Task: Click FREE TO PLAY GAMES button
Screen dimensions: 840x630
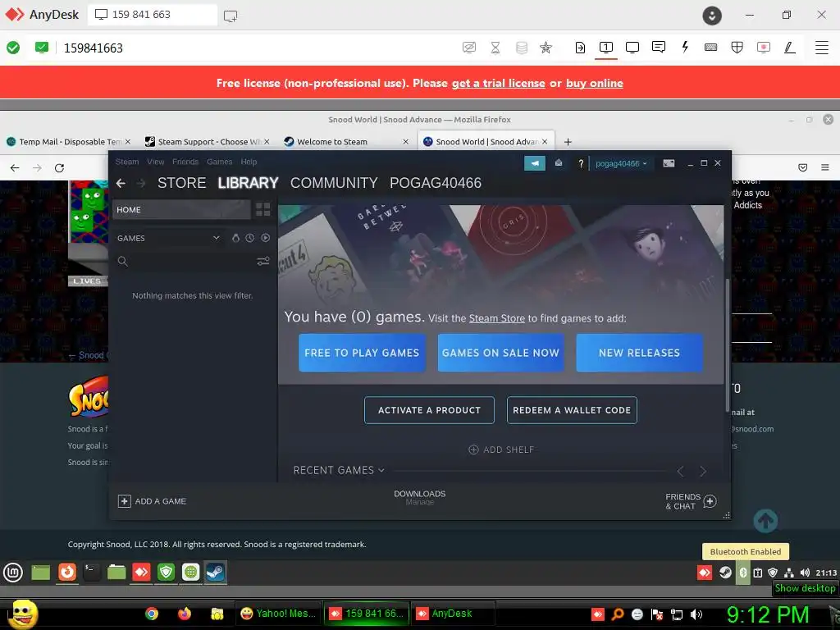Action: [362, 353]
